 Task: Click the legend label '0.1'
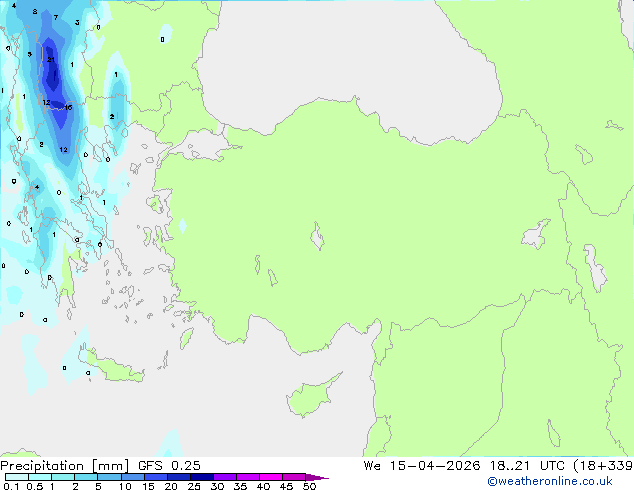point(11,486)
